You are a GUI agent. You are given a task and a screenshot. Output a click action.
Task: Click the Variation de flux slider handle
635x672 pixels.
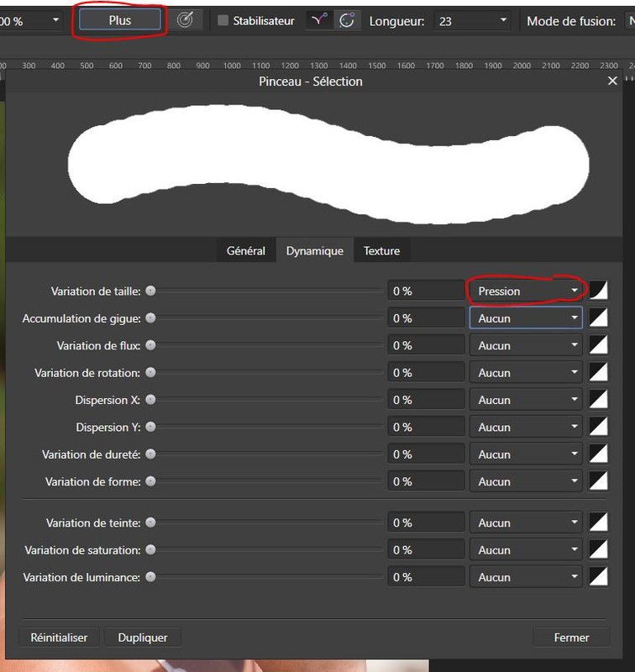click(x=150, y=345)
